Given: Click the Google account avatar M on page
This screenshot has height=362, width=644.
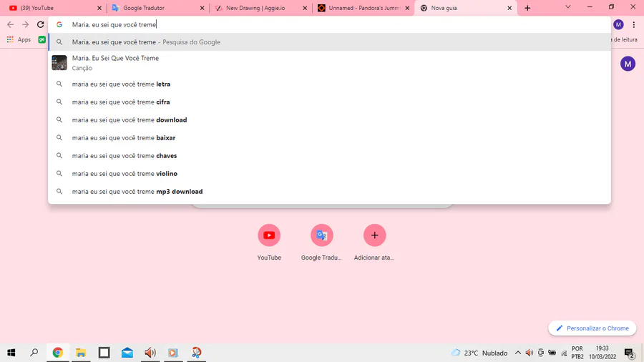Looking at the screenshot, I should coord(628,64).
